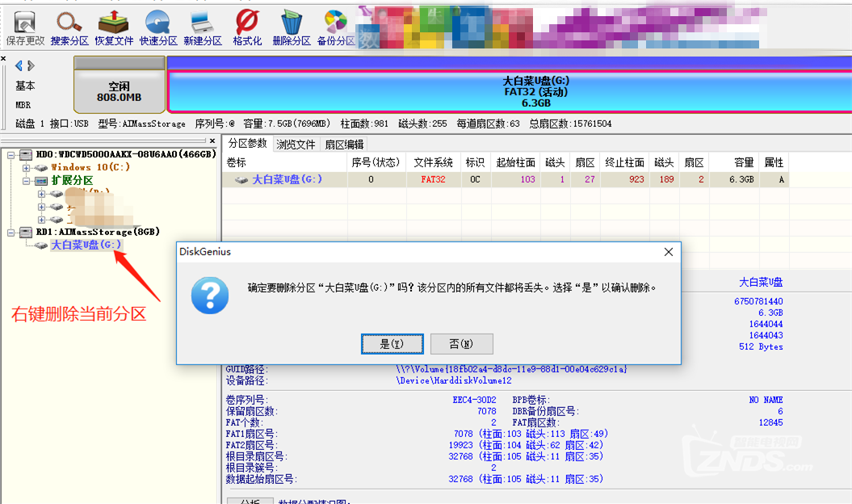Collapse the 扩展分区 tree node

coord(26,180)
